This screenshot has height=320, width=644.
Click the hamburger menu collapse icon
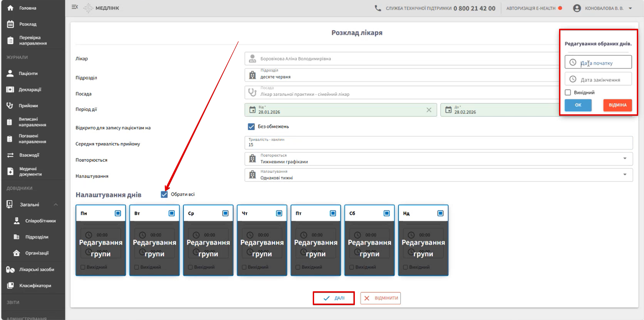75,7
